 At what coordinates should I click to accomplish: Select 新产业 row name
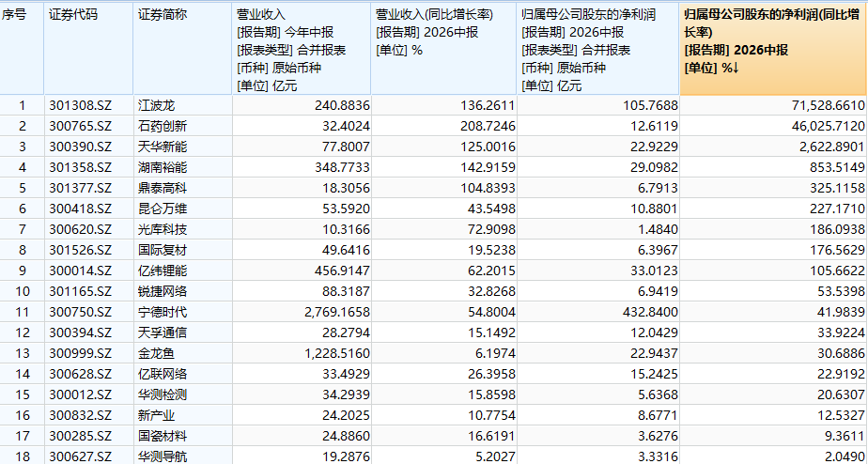[x=156, y=415]
